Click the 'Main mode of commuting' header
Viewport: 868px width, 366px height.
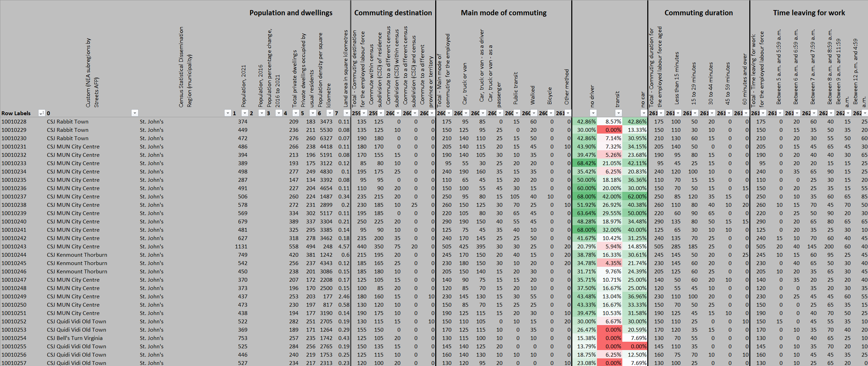(503, 13)
